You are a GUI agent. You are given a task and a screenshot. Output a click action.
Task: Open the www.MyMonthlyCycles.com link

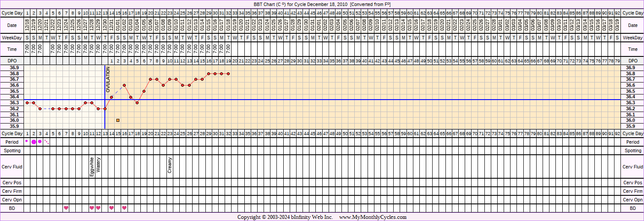(x=373, y=217)
